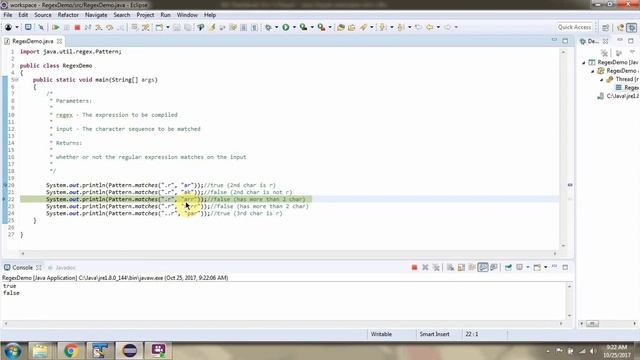Toggle Scroll Lock in the Console toolbar
The width and height of the screenshot is (640, 360).
point(461,267)
